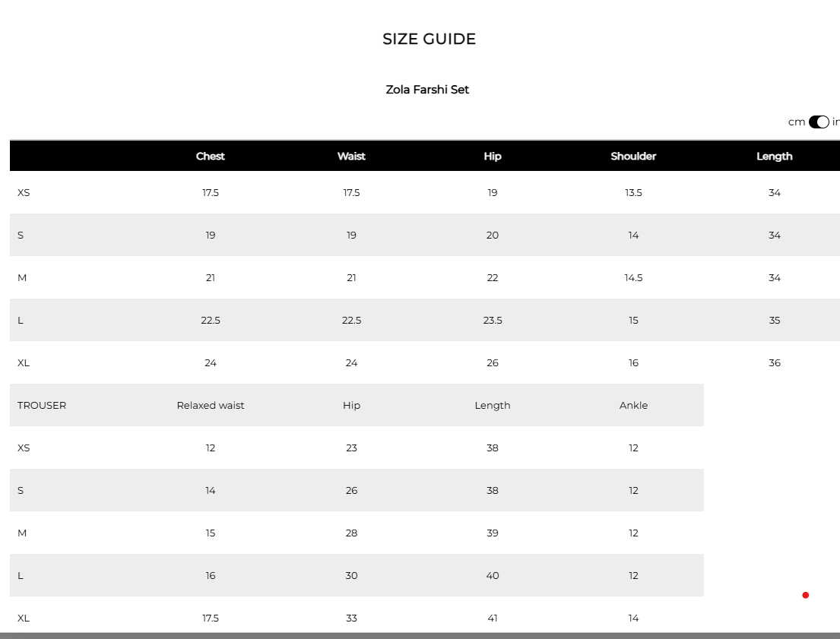Select the hip value 23.5

(x=493, y=321)
